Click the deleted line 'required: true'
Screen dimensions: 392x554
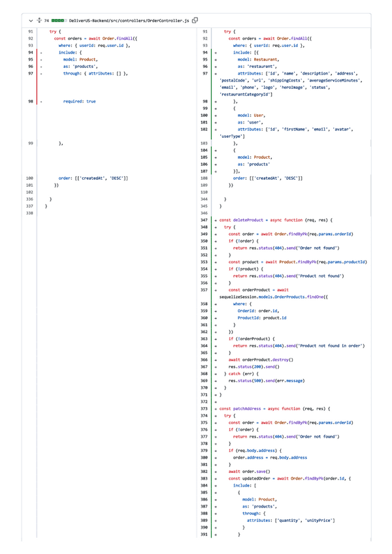coord(79,102)
